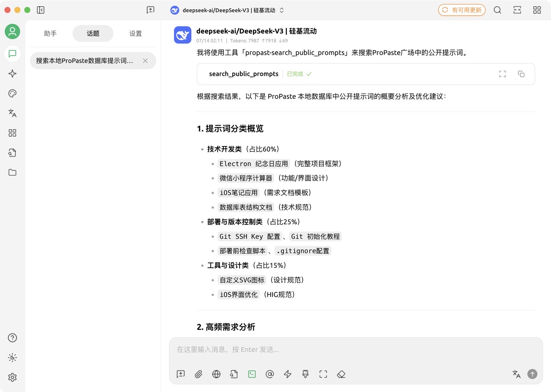Switch to the 话题 tab

coord(93,33)
